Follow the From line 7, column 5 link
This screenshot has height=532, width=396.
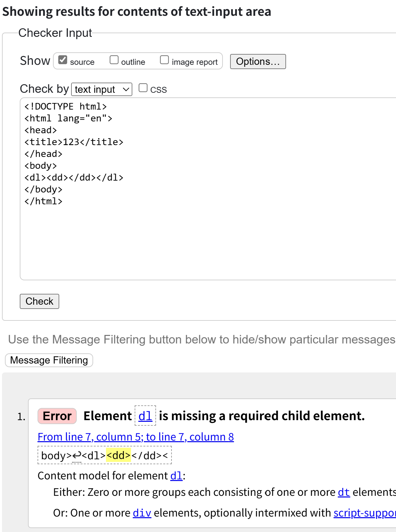click(x=136, y=437)
